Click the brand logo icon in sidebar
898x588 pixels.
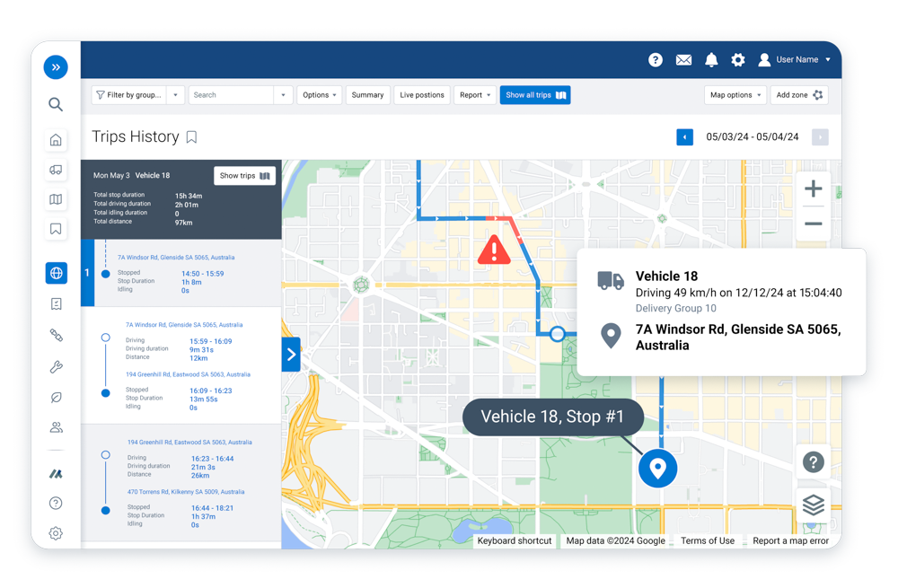(x=56, y=473)
